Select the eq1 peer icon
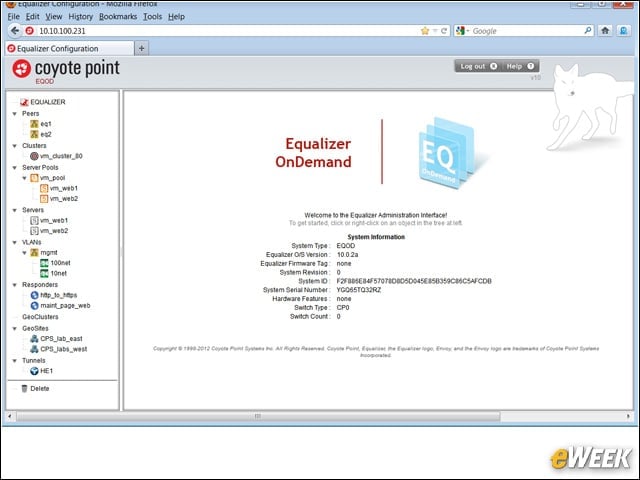Image resolution: width=640 pixels, height=480 pixels. [34, 124]
